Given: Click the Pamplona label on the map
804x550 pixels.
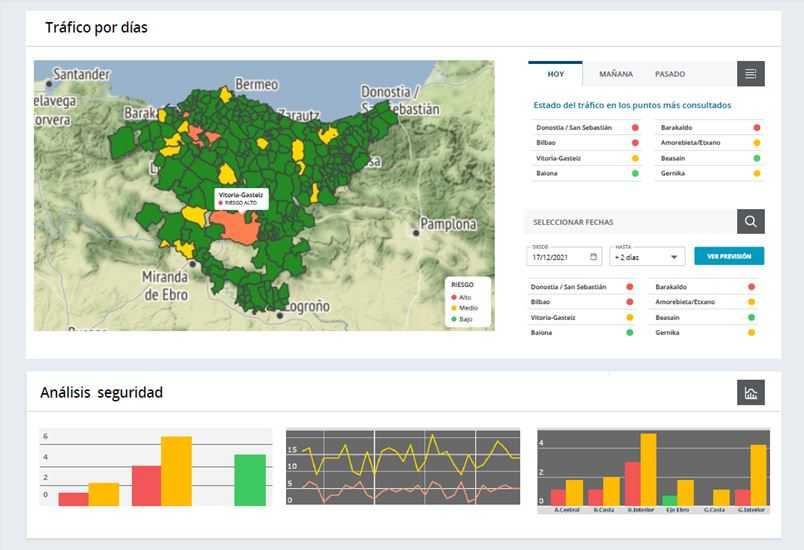Looking at the screenshot, I should (x=448, y=224).
